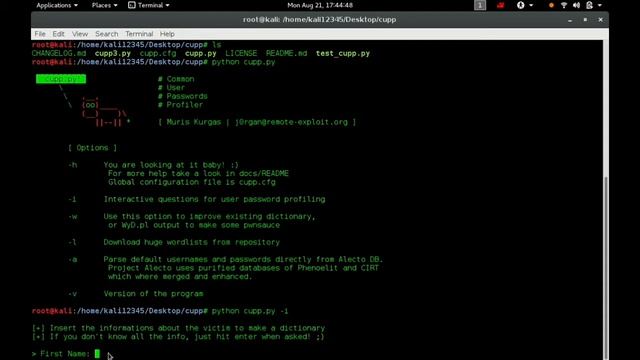Click the CHANGELOG.md file name
640x360 pixels.
click(59, 53)
